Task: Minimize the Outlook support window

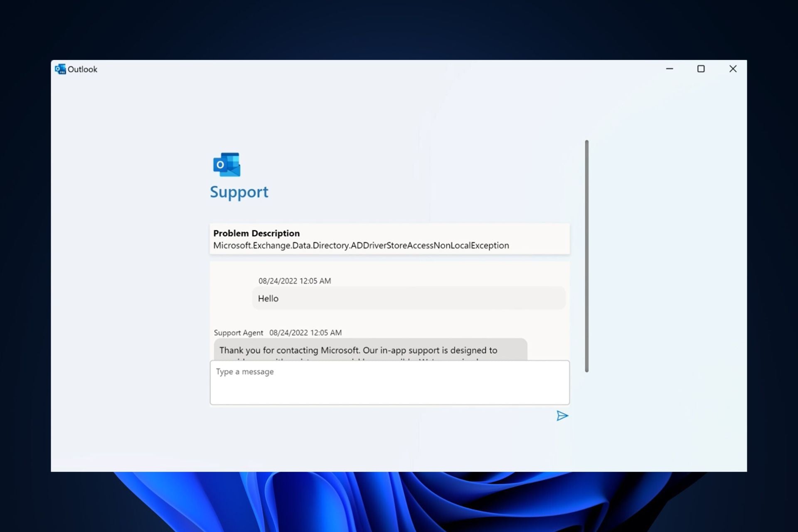Action: 669,69
